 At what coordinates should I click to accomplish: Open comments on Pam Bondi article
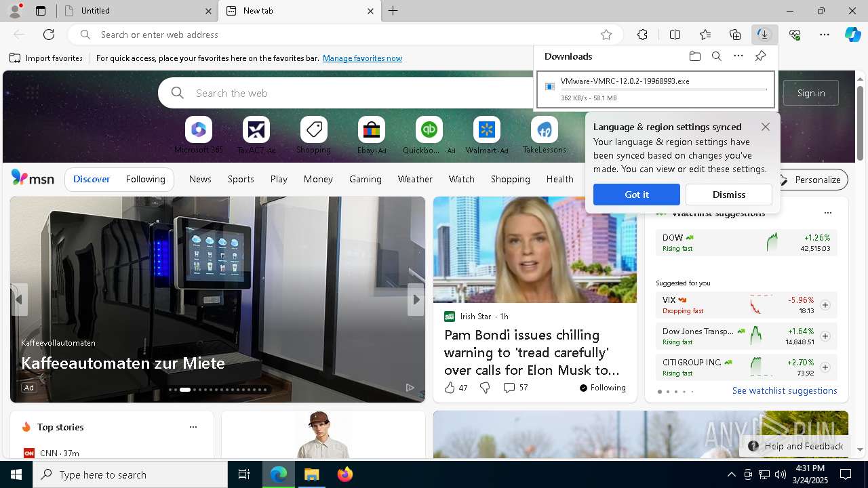[x=515, y=388]
